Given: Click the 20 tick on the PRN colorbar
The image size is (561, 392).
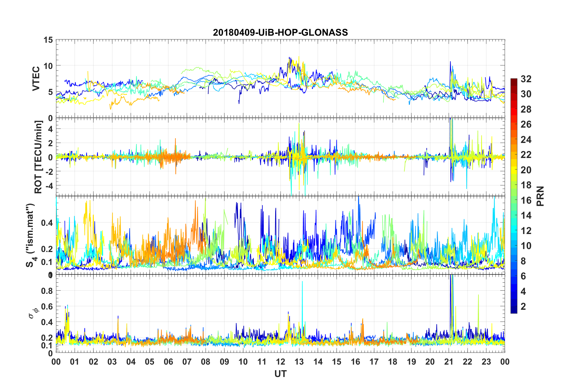Looking at the screenshot, I should [526, 170].
